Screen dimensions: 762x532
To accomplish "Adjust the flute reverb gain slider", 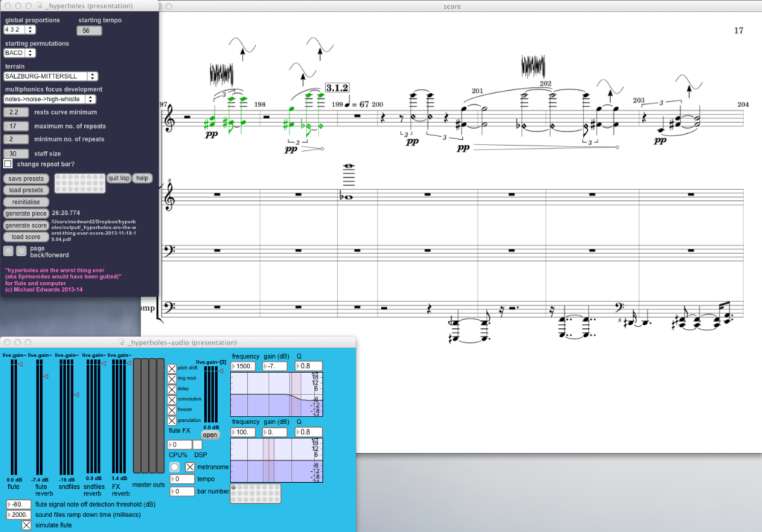I will [40, 417].
